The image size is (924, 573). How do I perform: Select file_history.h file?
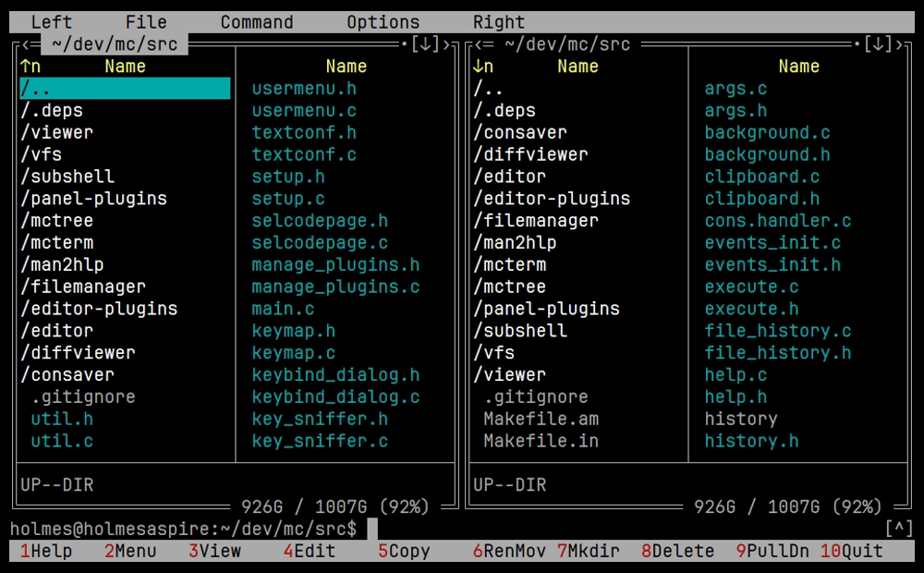click(778, 352)
